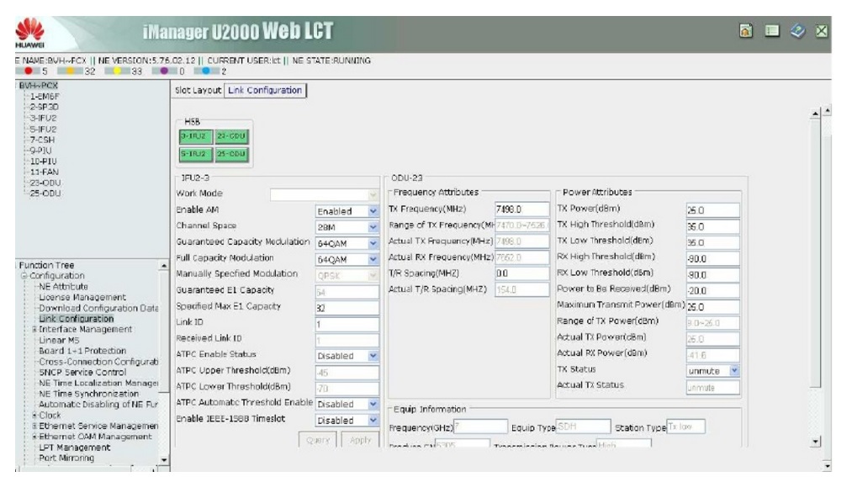Viewport: 868px width, 477px height.
Task: Open Linear MS in Function Tree
Action: point(59,340)
